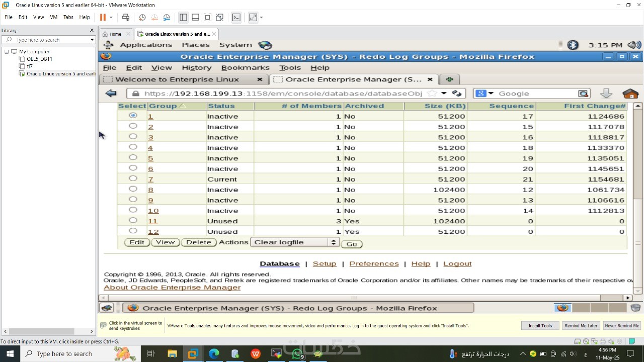Select the radio button for redo group 3
Viewport: 644px width, 362px height.
(x=133, y=137)
